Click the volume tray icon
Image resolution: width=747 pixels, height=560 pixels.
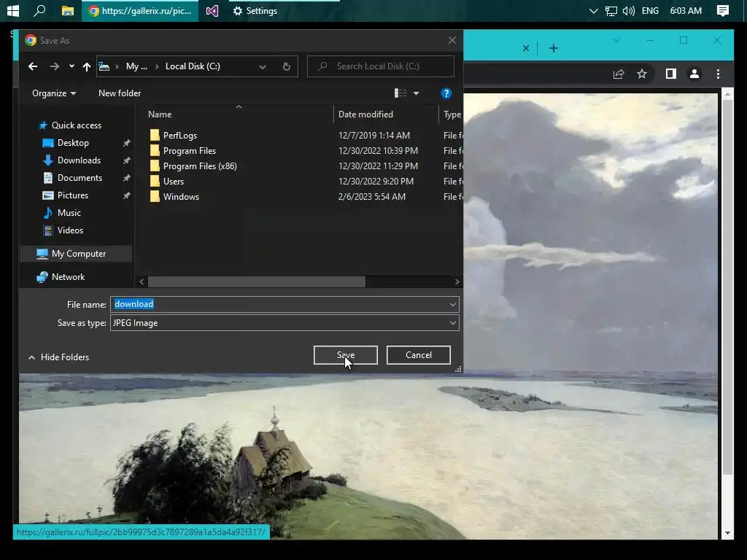click(628, 10)
